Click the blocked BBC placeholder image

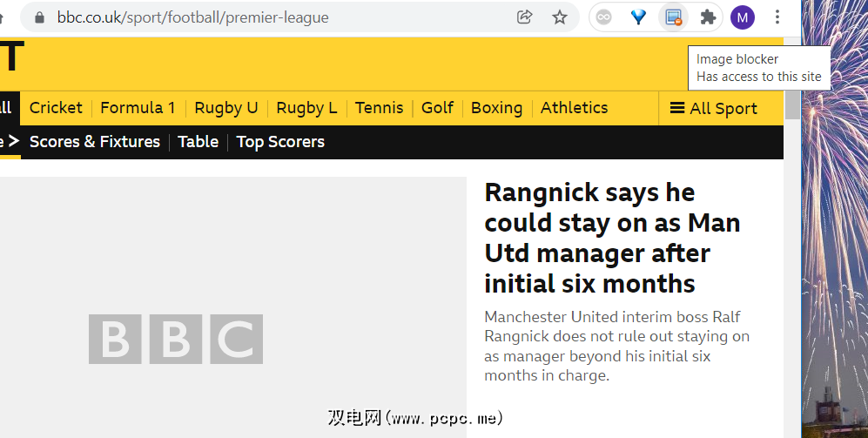233,307
